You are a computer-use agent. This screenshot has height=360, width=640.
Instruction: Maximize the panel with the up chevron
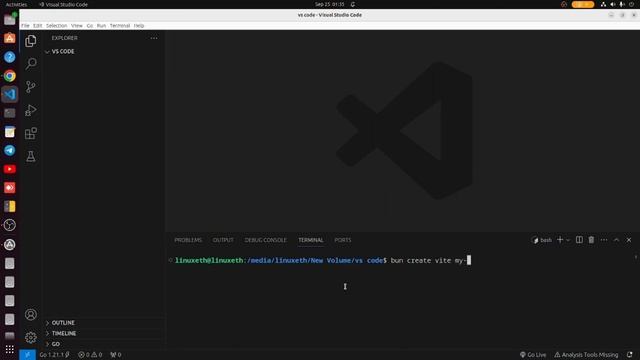pyautogui.click(x=616, y=240)
